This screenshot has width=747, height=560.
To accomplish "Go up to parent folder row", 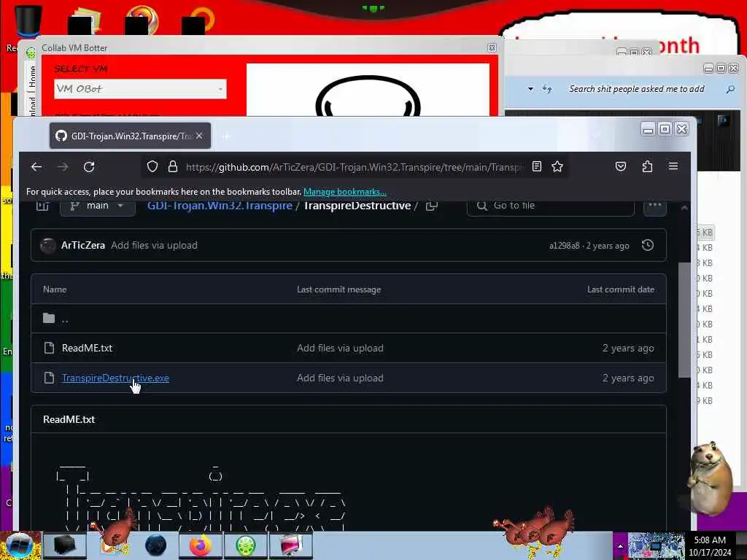I will (x=349, y=319).
